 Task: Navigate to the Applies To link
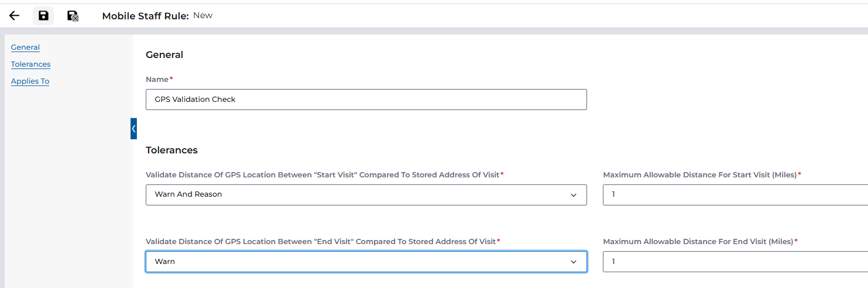click(30, 81)
